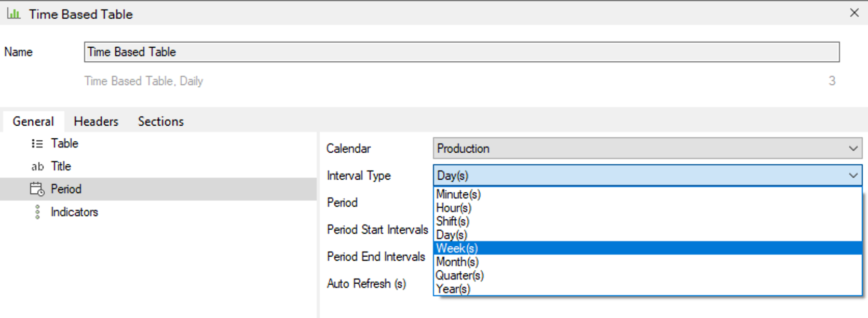Viewport: 868px width, 318px height.
Task: Click the Period End Intervals label
Action: tap(376, 257)
